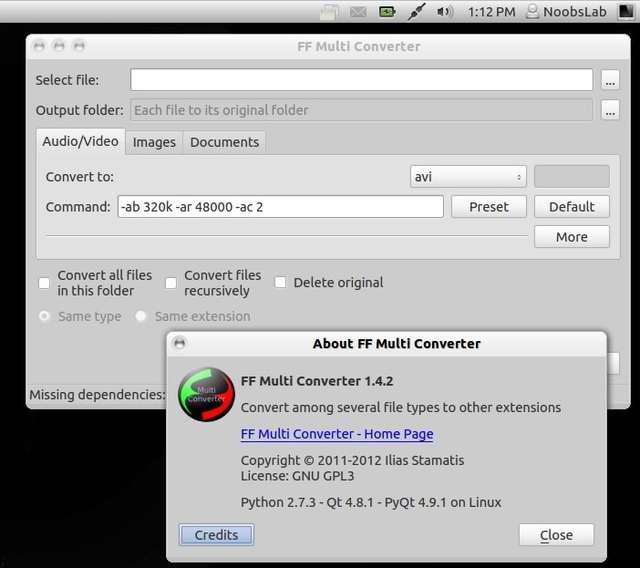This screenshot has width=640, height=568.
Task: Select the Same extension radio button
Action: coord(141,316)
